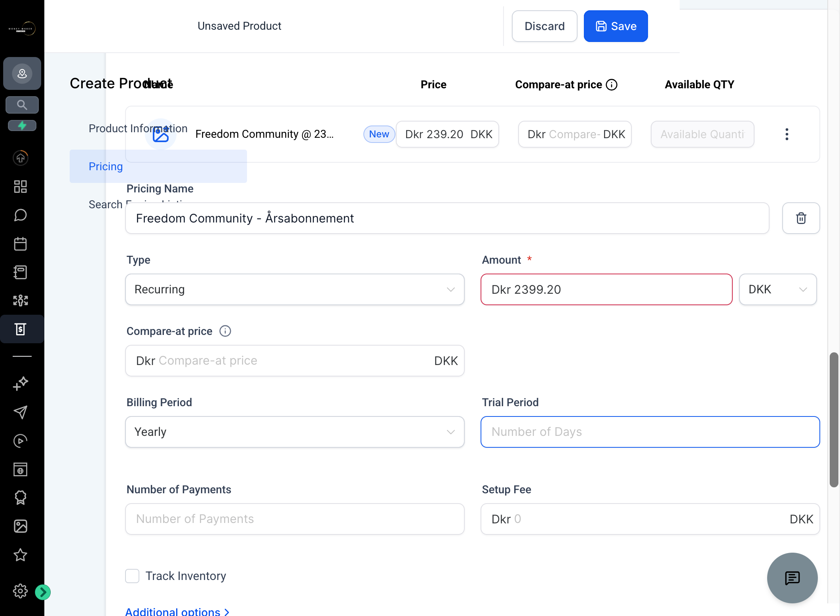Viewport: 840px width, 616px height.
Task: Click the Available Quantity field
Action: (x=702, y=134)
